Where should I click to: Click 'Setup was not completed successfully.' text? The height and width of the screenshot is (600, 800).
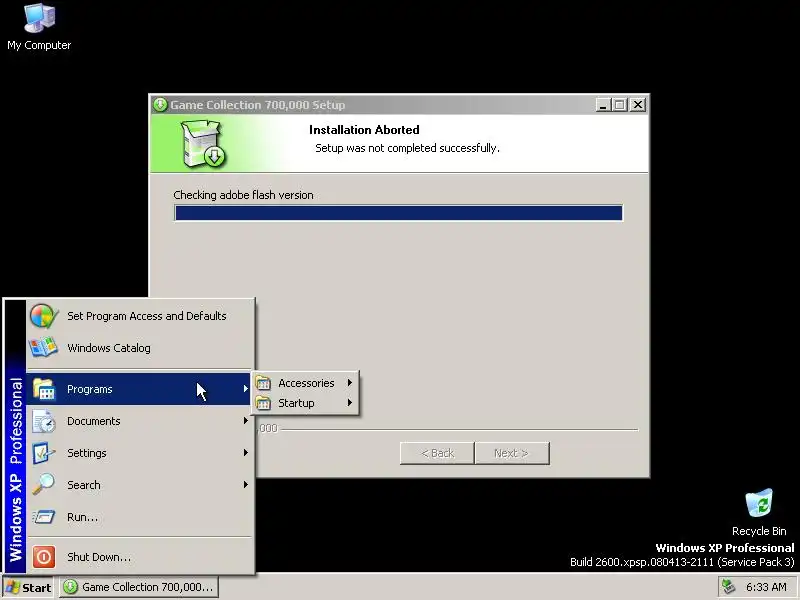click(407, 148)
